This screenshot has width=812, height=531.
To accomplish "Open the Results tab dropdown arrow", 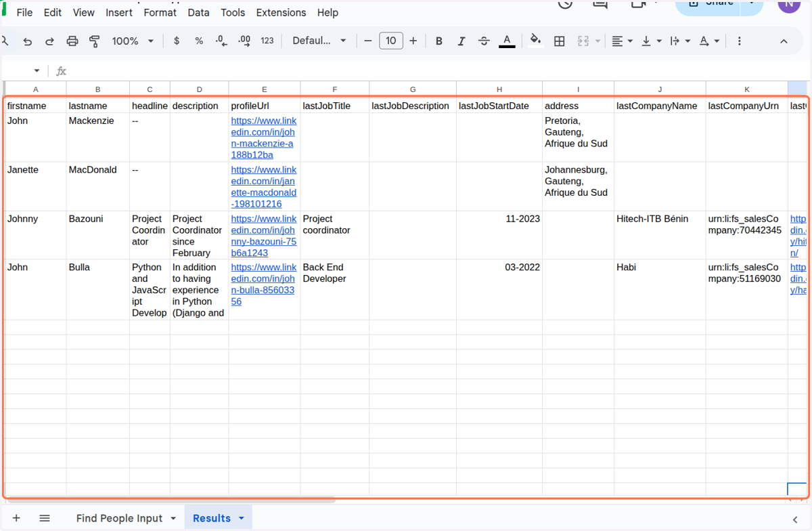I will [x=242, y=518].
